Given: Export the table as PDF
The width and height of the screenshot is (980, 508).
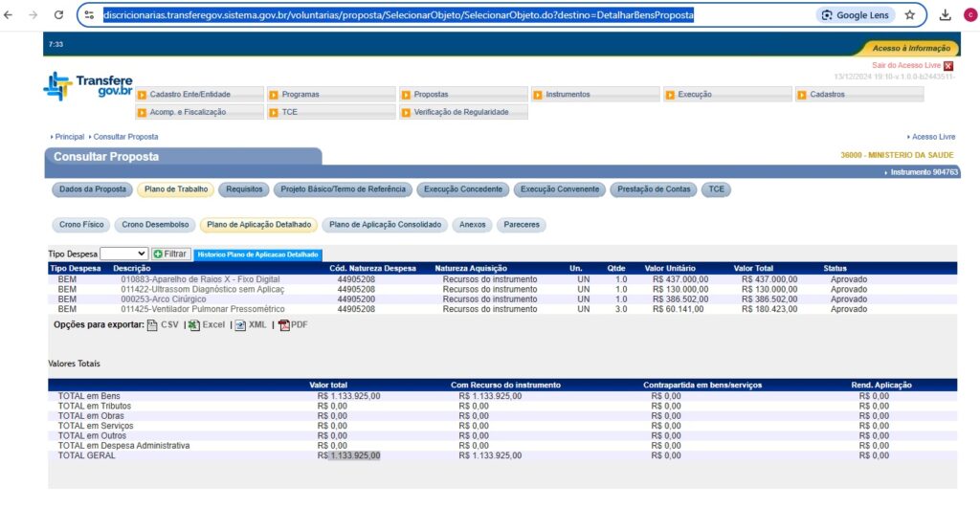Looking at the screenshot, I should click(293, 325).
